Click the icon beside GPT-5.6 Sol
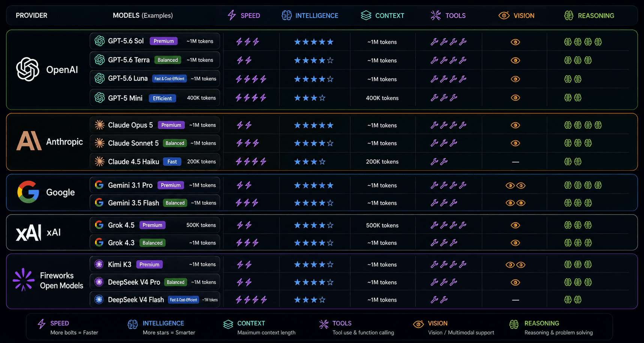 click(100, 41)
